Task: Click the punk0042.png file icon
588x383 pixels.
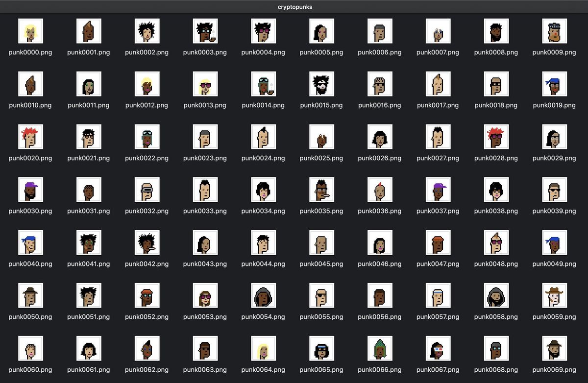Action: pos(147,242)
